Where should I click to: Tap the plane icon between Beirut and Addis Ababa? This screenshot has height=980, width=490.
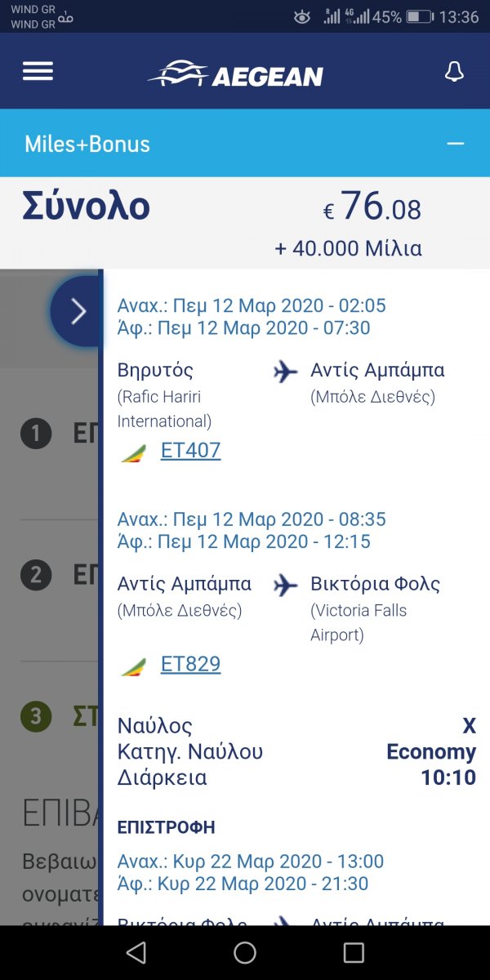(x=285, y=372)
